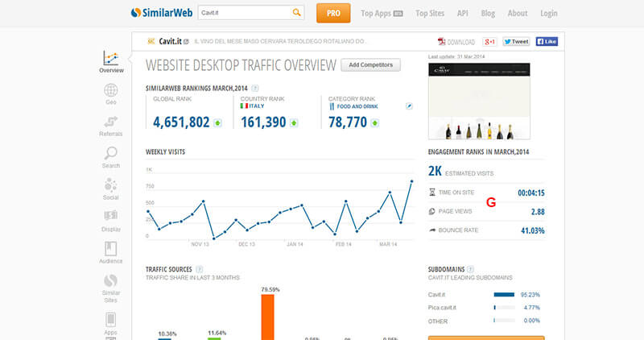Open the Social sidebar section
Viewport: 644px width, 340px height.
[111, 189]
